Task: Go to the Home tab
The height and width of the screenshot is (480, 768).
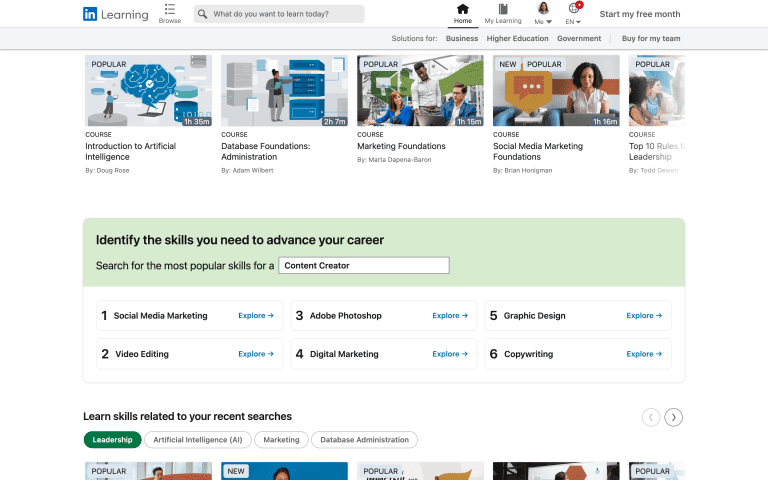Action: click(x=462, y=14)
